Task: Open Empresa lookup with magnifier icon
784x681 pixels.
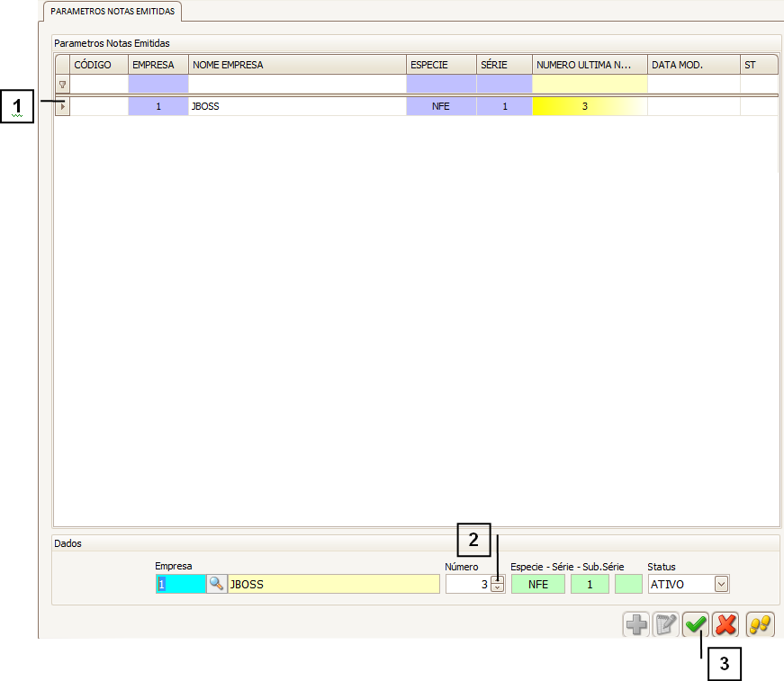Action: pos(216,584)
